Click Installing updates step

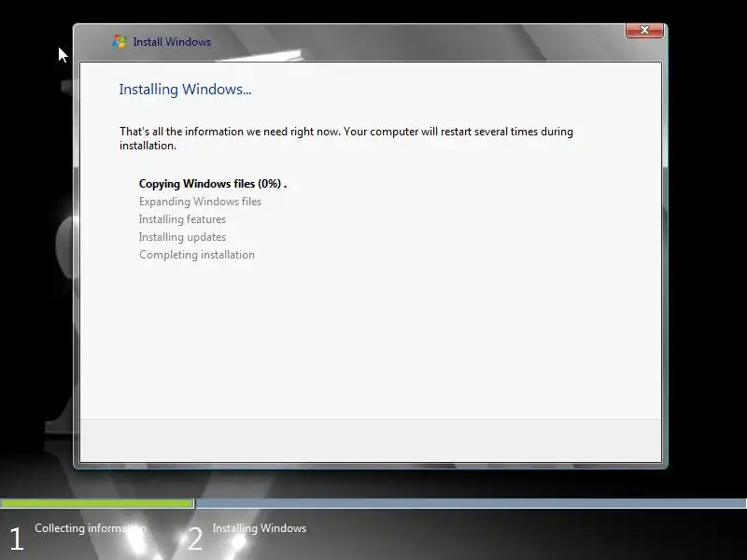[182, 237]
